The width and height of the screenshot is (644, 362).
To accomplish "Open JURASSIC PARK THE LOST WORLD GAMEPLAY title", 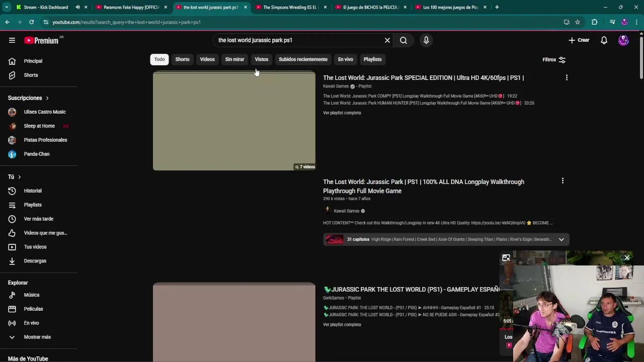I will click(412, 289).
